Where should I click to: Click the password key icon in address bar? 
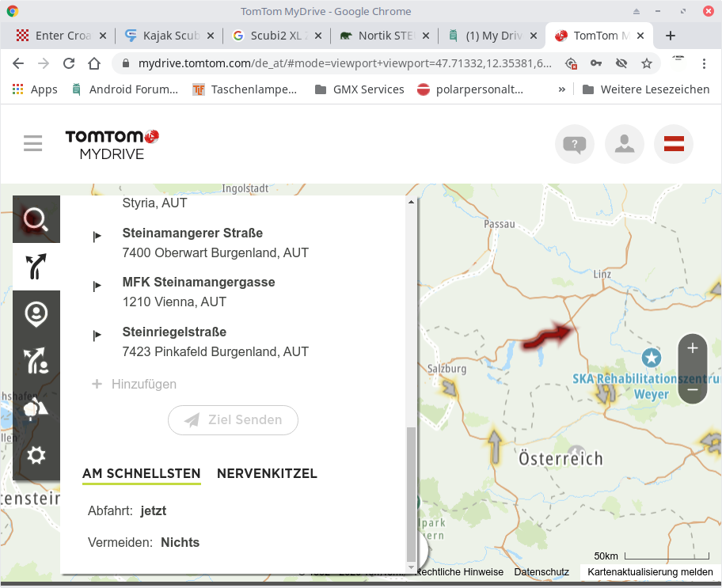pyautogui.click(x=596, y=63)
